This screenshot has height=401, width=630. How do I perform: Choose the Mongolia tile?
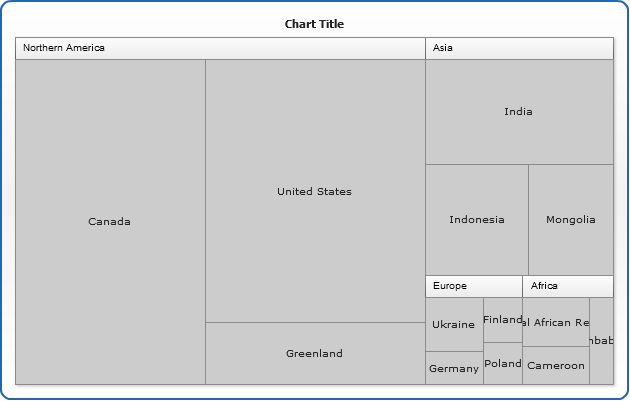coord(571,220)
